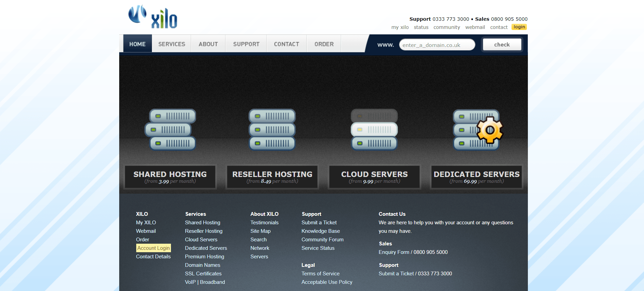Viewport: 644px width, 291px height.
Task: Select the CLOUD SERVERS banner button
Action: [x=375, y=177]
